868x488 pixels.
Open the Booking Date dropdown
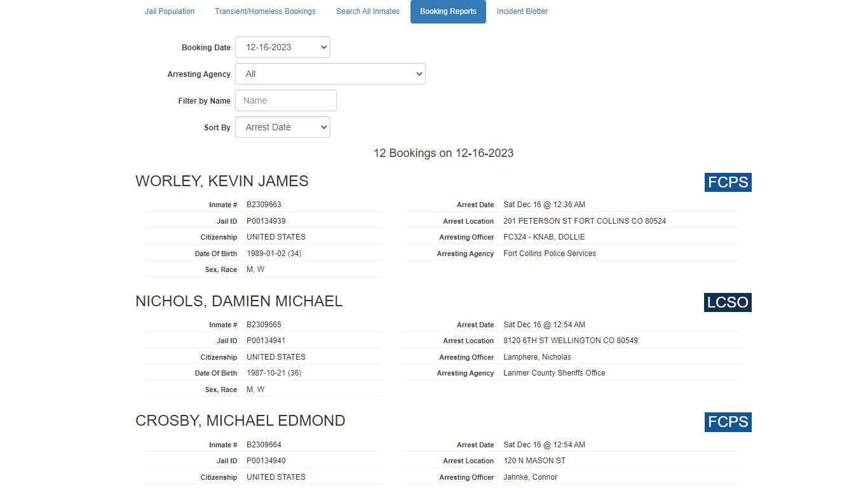283,47
